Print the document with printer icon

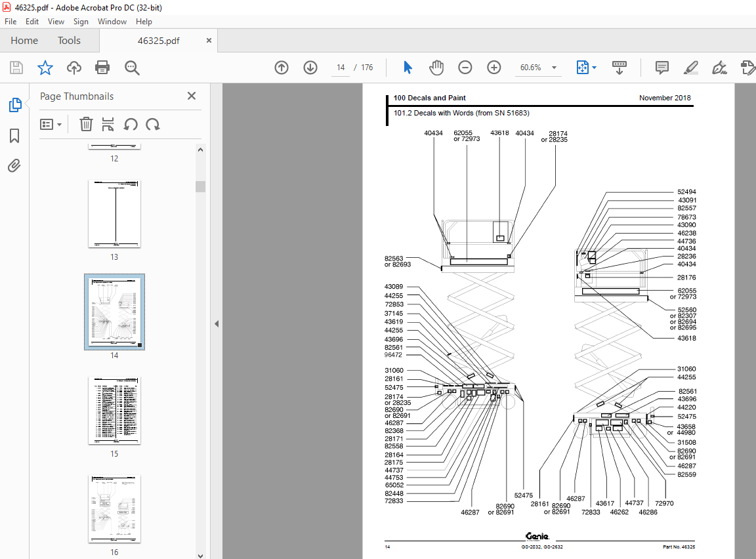click(102, 68)
